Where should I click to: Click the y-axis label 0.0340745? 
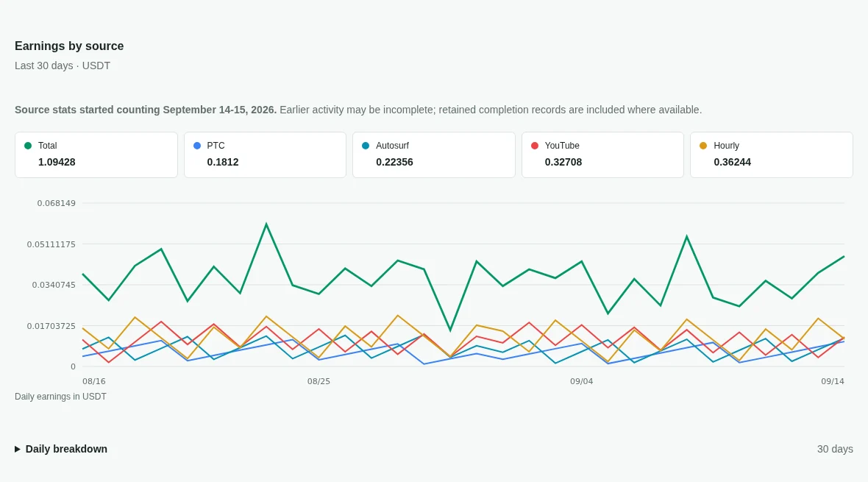54,285
